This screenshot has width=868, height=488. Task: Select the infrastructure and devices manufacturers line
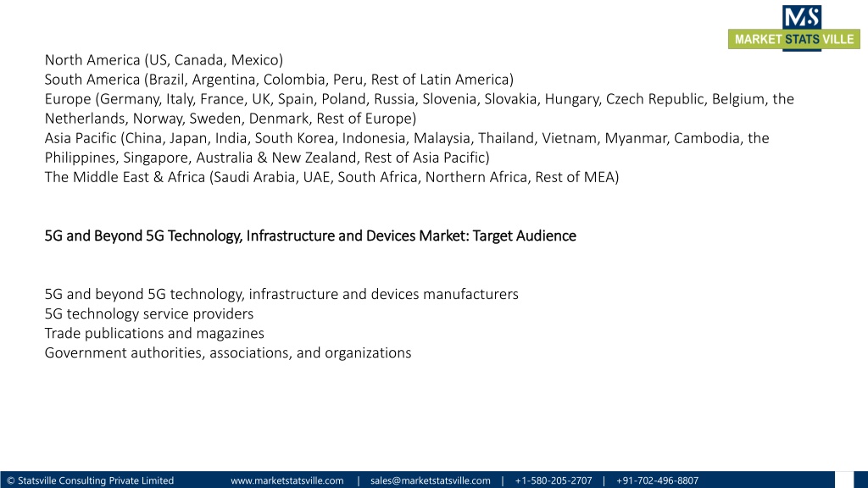pyautogui.click(x=281, y=294)
